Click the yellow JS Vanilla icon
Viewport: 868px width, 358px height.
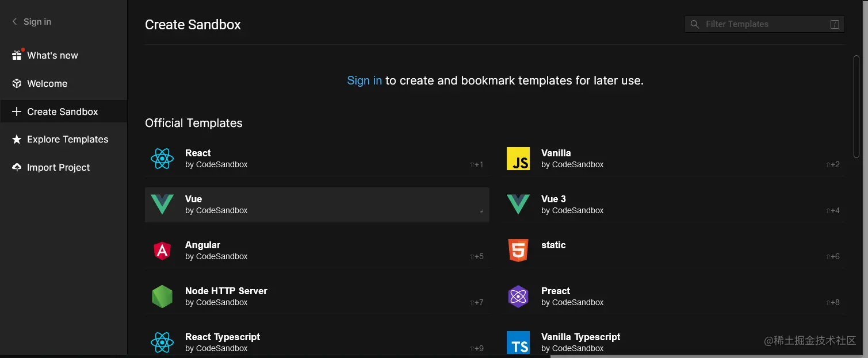518,159
